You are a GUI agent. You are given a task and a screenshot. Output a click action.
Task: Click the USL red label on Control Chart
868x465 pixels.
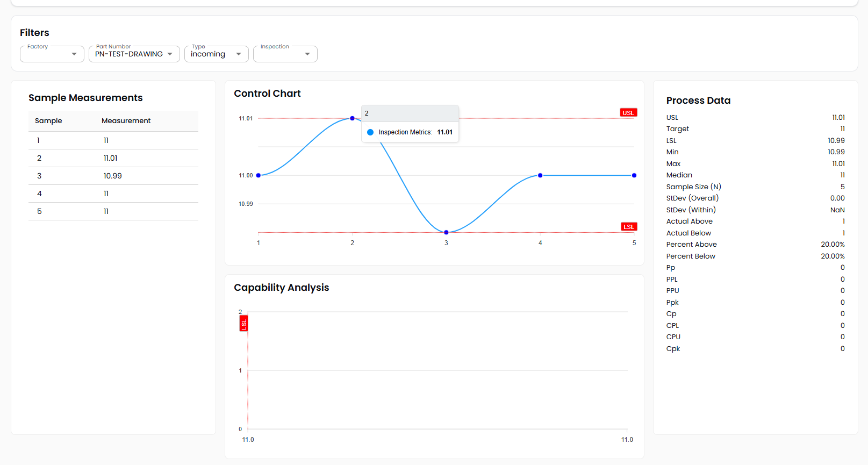click(x=628, y=113)
